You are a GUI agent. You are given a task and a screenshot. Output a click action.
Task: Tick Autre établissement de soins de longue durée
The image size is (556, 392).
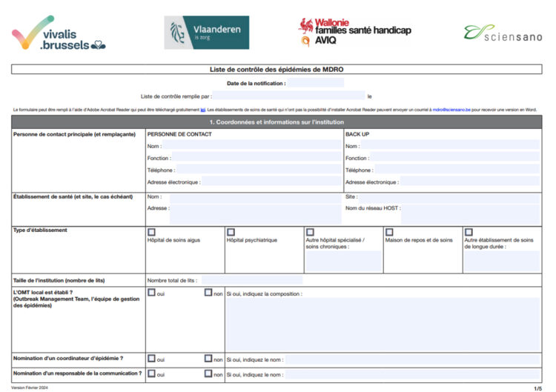click(x=469, y=232)
